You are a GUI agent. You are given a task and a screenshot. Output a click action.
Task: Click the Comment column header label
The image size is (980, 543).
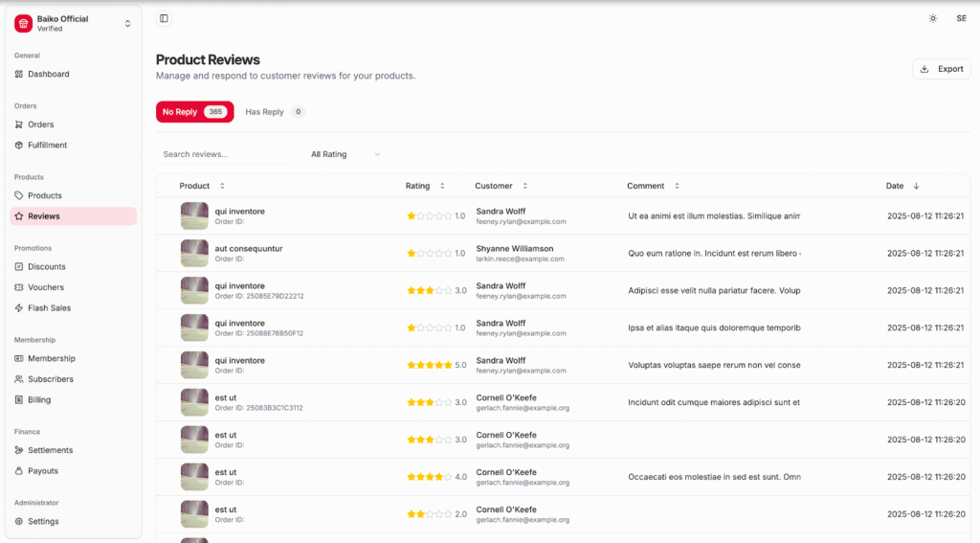pyautogui.click(x=646, y=186)
